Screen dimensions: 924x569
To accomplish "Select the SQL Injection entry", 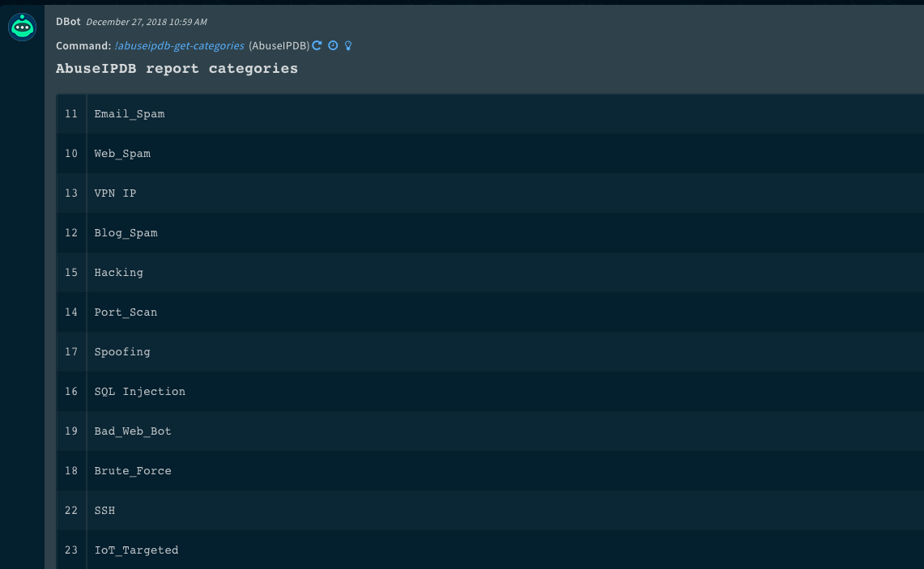I will point(139,392).
